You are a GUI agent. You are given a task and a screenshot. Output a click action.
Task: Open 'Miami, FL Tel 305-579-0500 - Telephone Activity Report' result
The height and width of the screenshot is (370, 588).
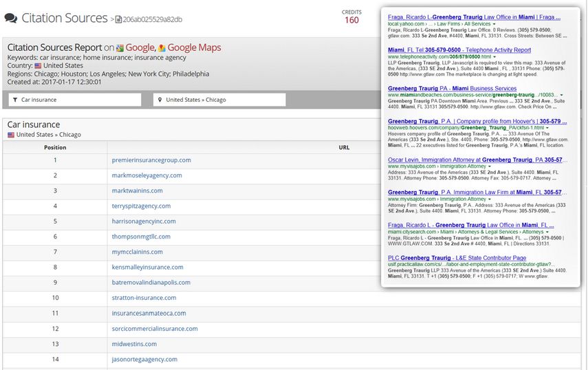point(459,50)
